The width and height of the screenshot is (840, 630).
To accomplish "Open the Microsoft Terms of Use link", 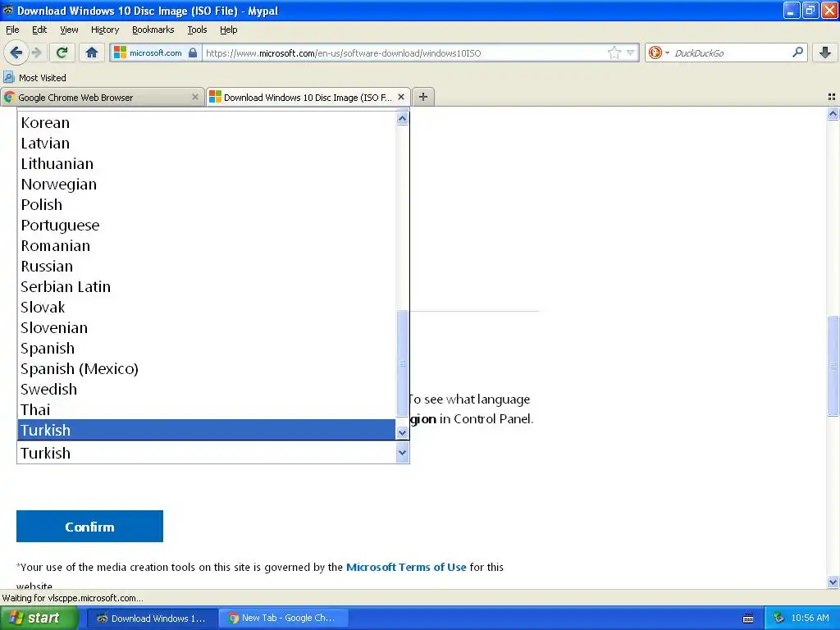I will (x=406, y=567).
